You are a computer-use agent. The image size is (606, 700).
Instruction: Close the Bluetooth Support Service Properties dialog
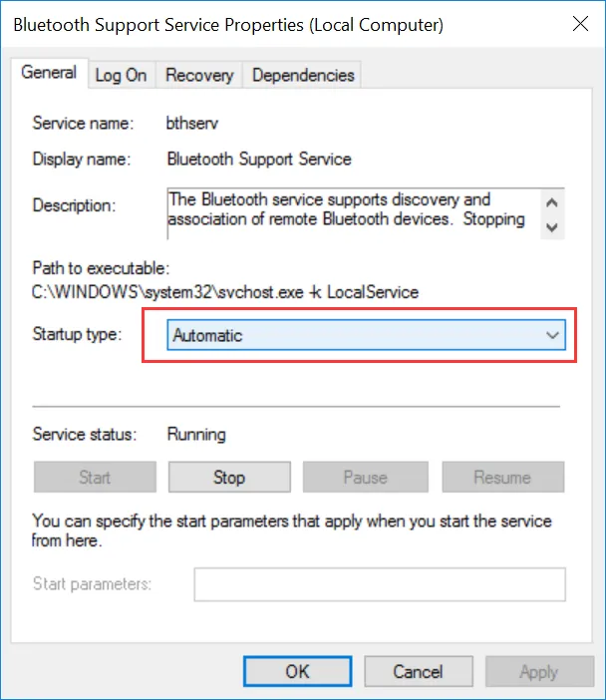(x=577, y=24)
